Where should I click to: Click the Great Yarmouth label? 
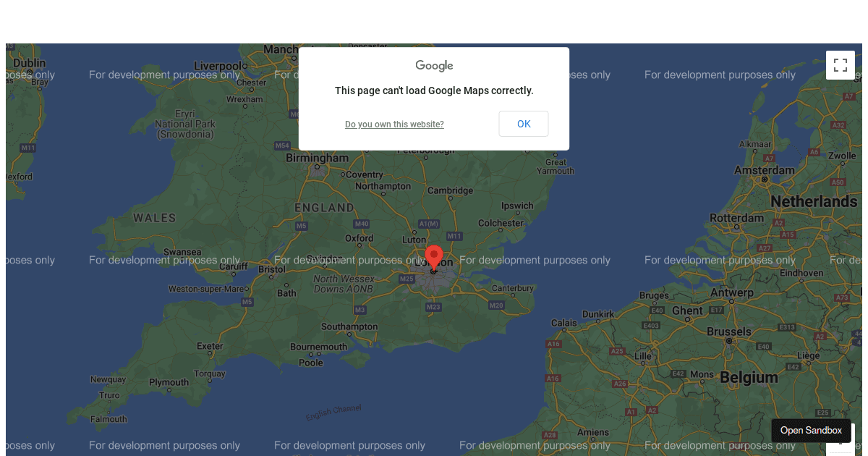pos(556,166)
